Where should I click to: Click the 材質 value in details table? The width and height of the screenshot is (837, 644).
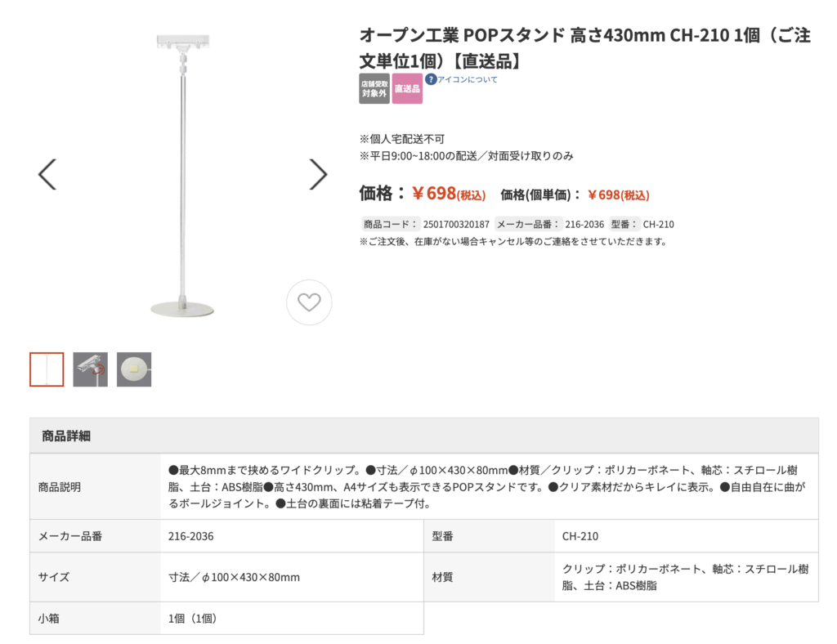pos(685,577)
